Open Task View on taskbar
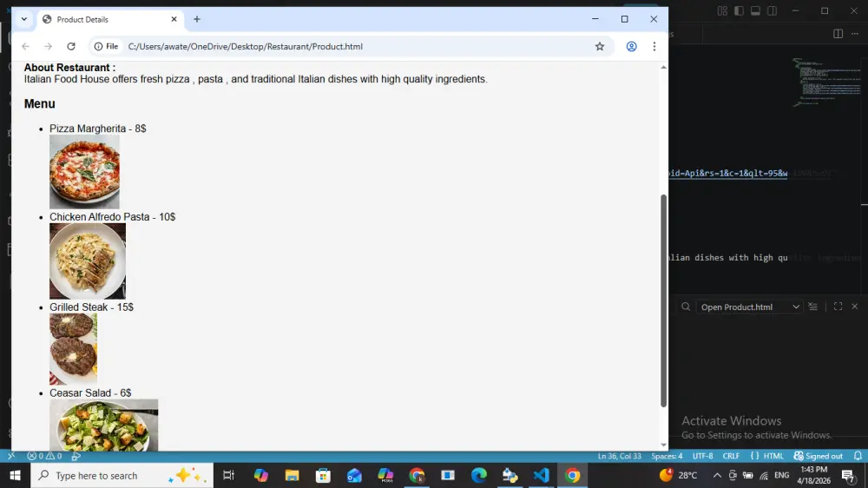 pos(228,475)
